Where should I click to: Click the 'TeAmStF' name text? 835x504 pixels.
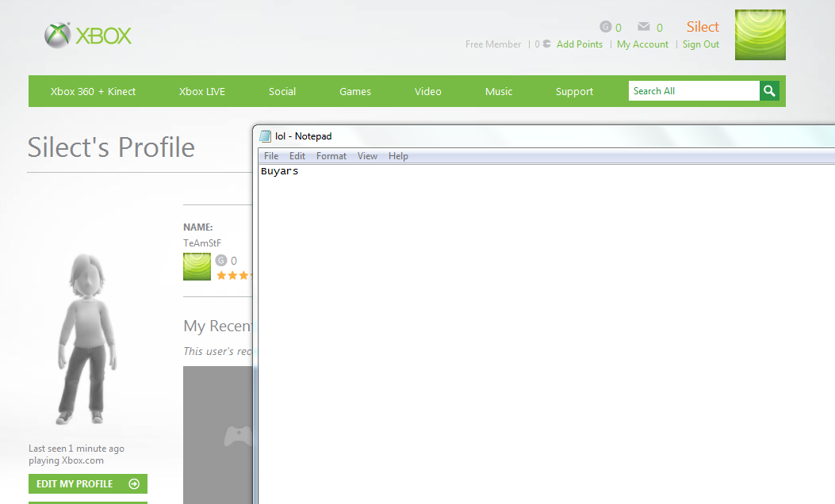pyautogui.click(x=202, y=242)
